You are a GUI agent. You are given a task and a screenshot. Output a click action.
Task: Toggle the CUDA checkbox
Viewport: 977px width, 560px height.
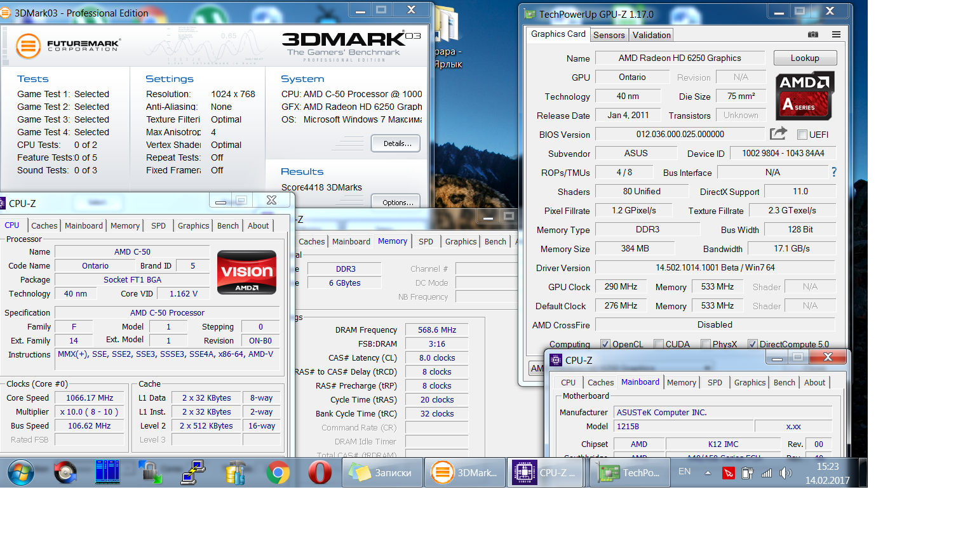[x=659, y=344]
